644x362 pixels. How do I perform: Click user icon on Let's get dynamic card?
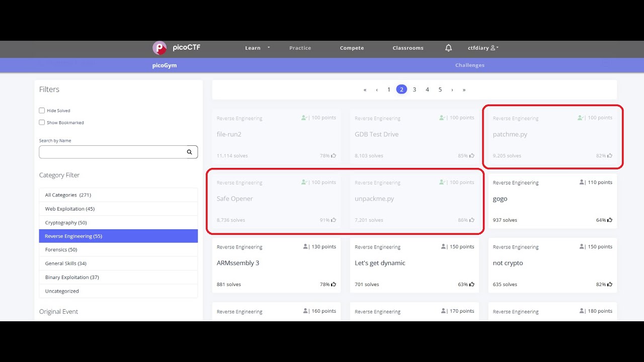pos(444,247)
